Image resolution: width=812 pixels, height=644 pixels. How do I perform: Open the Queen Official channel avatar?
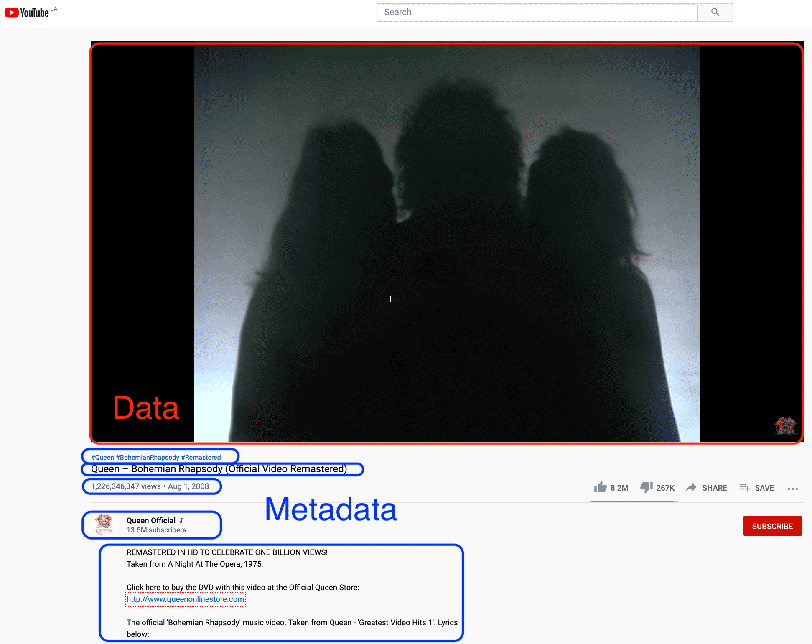(104, 525)
